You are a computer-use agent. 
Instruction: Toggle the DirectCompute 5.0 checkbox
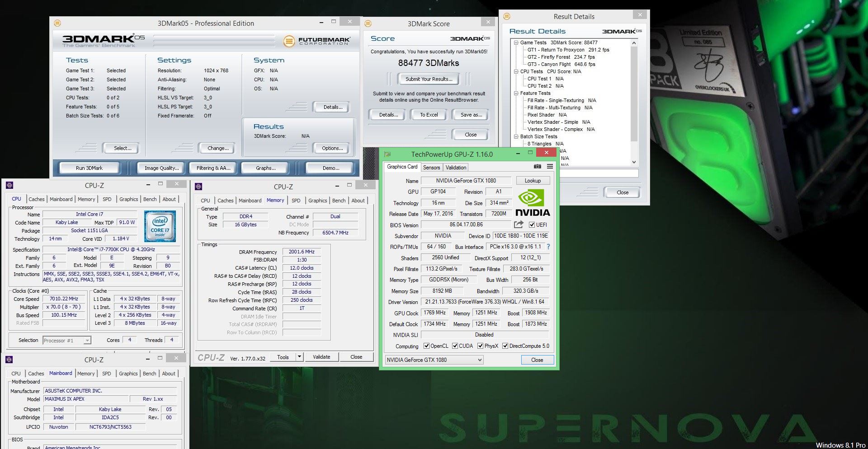point(505,346)
